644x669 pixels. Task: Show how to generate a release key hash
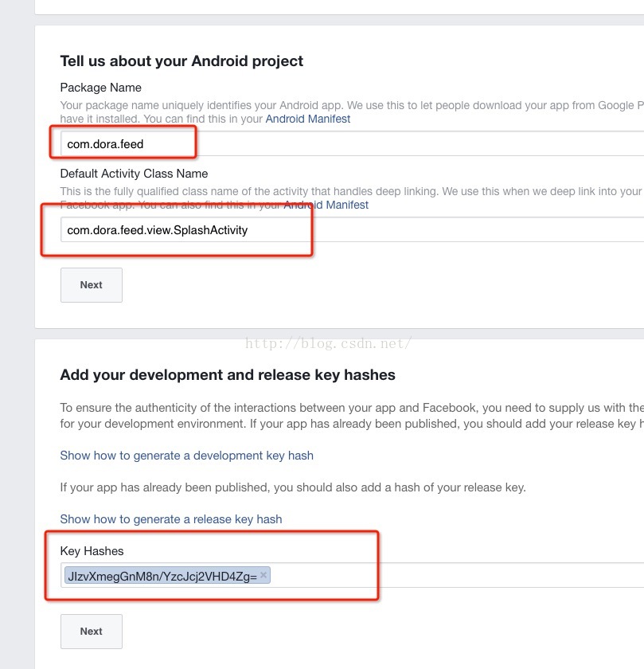click(x=170, y=519)
